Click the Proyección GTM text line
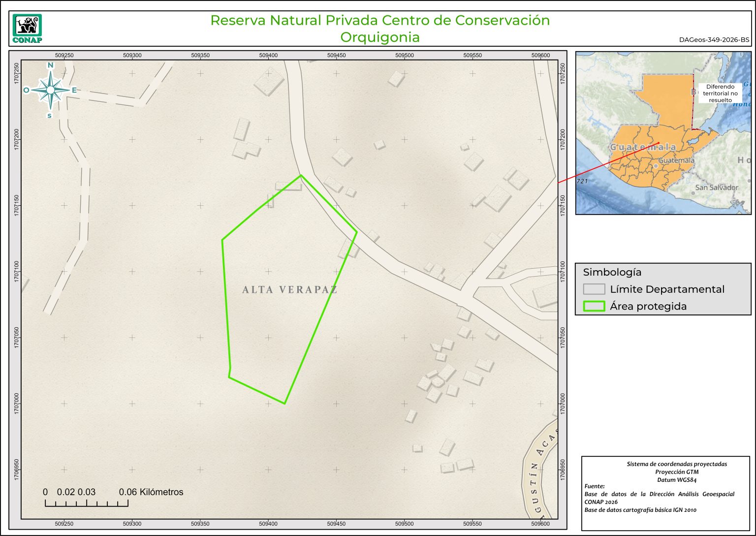This screenshot has height=536, width=756. point(676,472)
